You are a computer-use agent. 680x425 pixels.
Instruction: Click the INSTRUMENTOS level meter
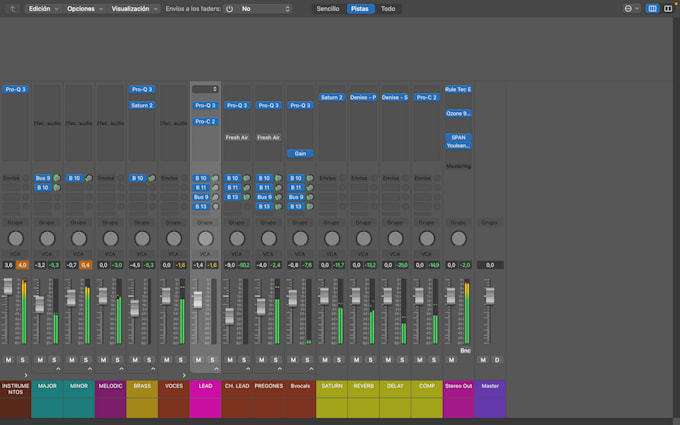23,311
